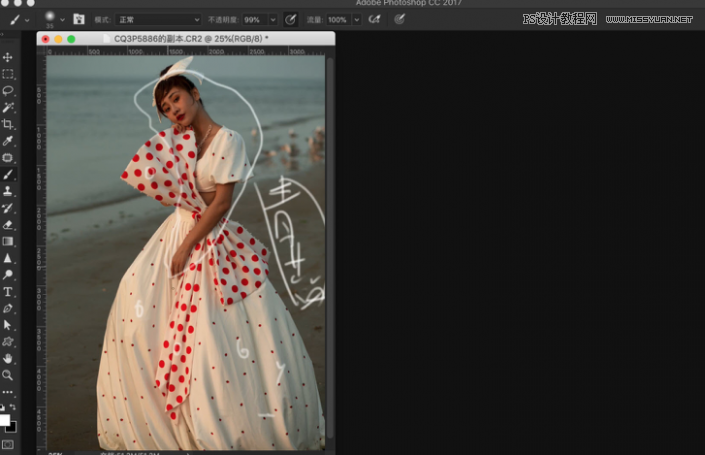Toggle the brush settings panel button
This screenshot has height=455, width=705.
[77, 19]
